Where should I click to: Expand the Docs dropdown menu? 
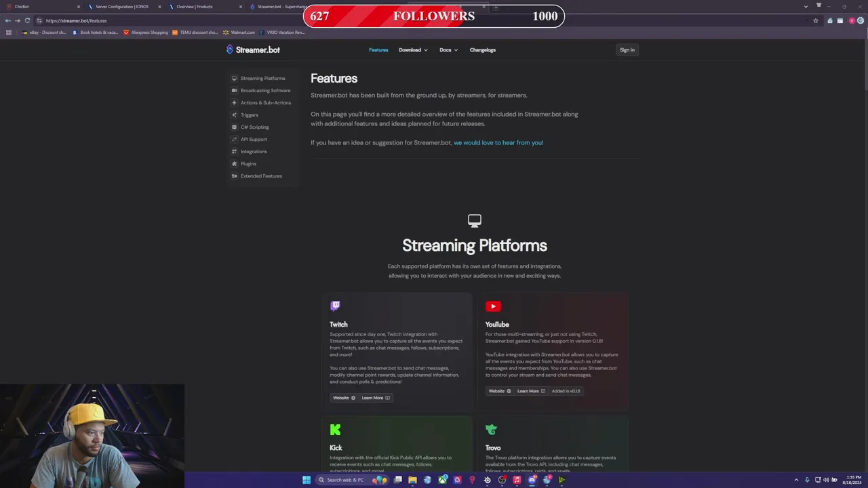pyautogui.click(x=448, y=49)
